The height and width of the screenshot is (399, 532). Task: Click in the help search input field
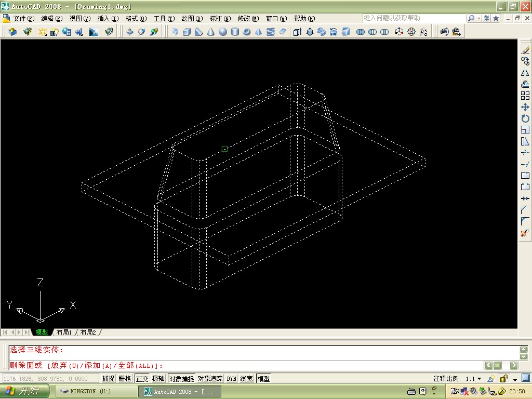pyautogui.click(x=414, y=18)
